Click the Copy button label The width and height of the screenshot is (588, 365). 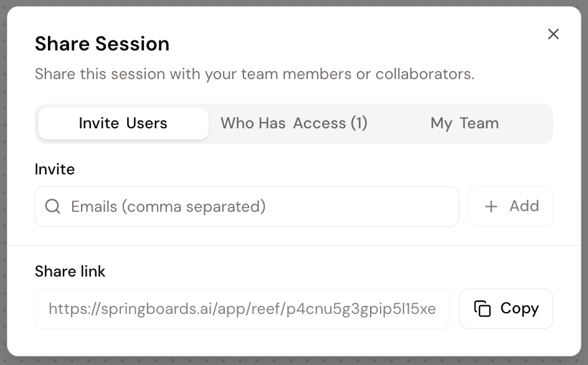tap(519, 308)
